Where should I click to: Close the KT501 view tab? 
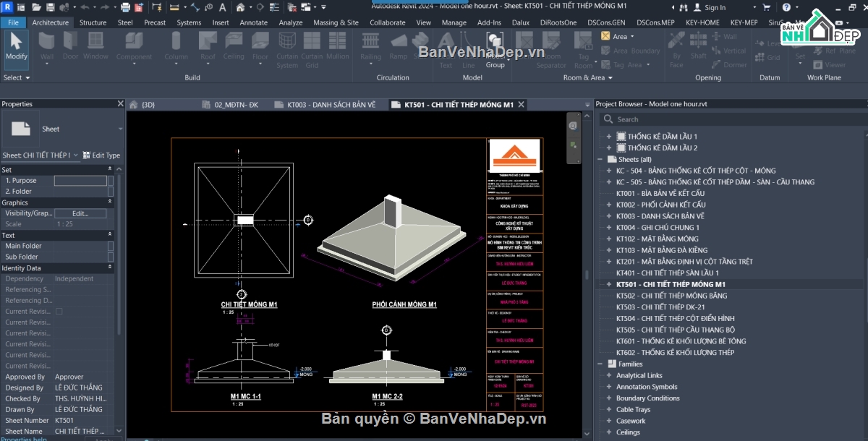[522, 105]
